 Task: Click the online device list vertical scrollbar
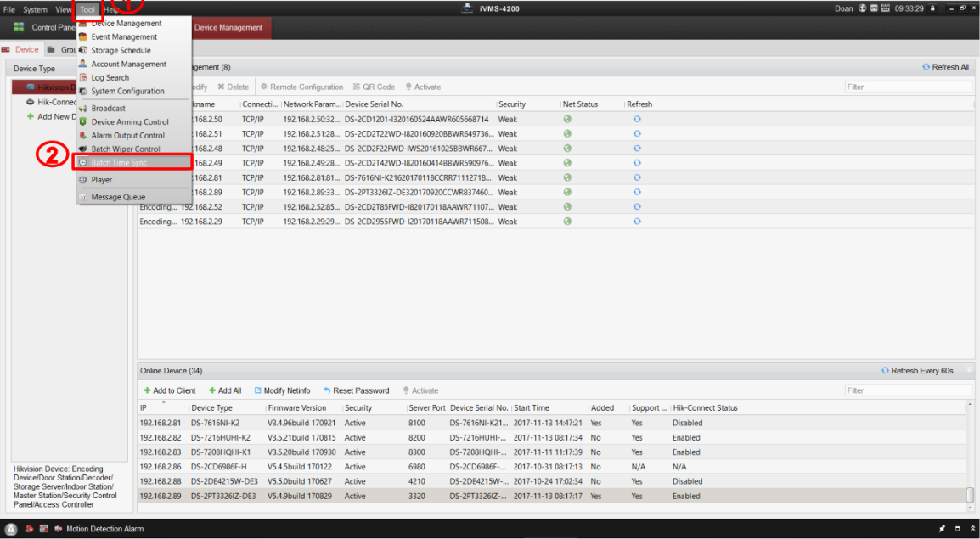[970, 495]
